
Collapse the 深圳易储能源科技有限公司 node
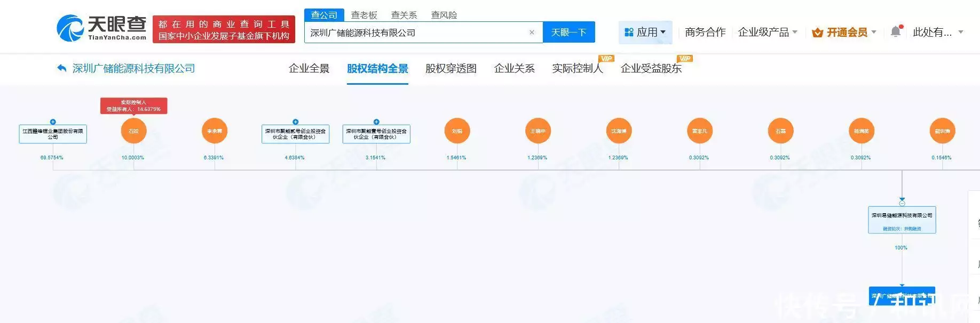coord(902,203)
